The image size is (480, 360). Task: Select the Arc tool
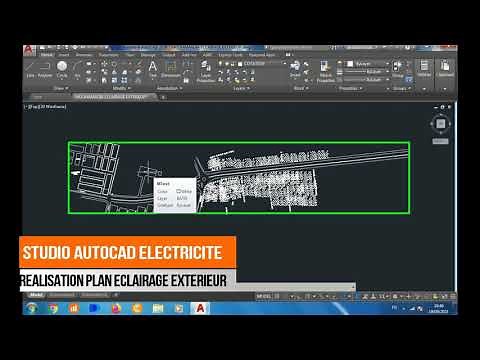pos(77,69)
